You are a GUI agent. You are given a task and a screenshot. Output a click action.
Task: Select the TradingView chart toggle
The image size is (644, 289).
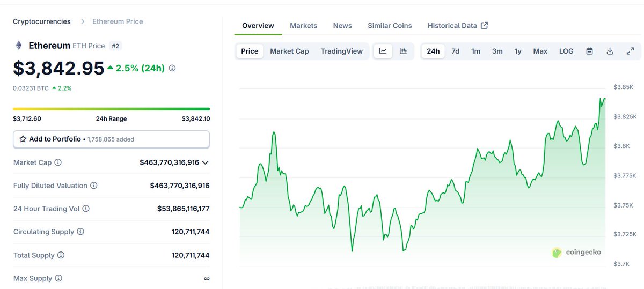click(342, 51)
